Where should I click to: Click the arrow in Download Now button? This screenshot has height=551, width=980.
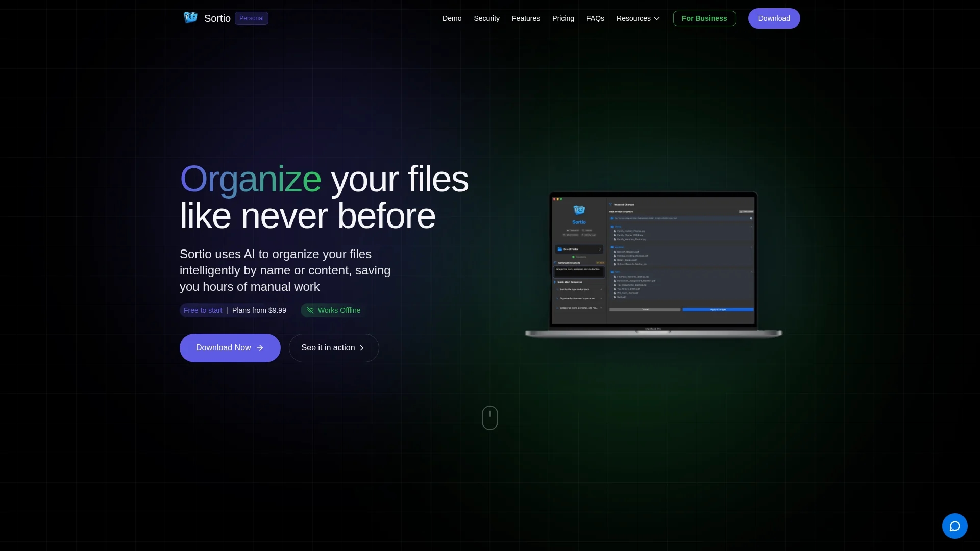point(260,348)
